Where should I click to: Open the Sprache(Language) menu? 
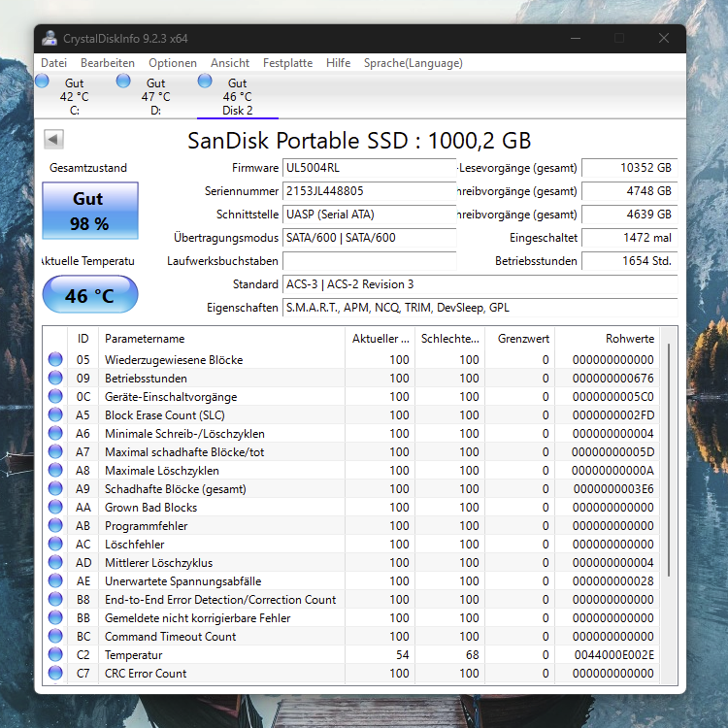[414, 63]
